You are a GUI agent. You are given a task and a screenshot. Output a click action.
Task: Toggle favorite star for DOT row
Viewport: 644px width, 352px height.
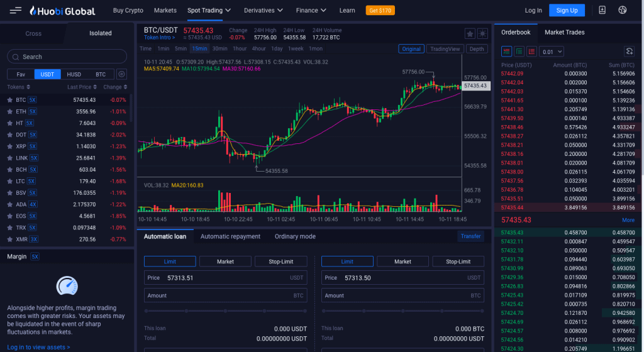[x=9, y=135]
